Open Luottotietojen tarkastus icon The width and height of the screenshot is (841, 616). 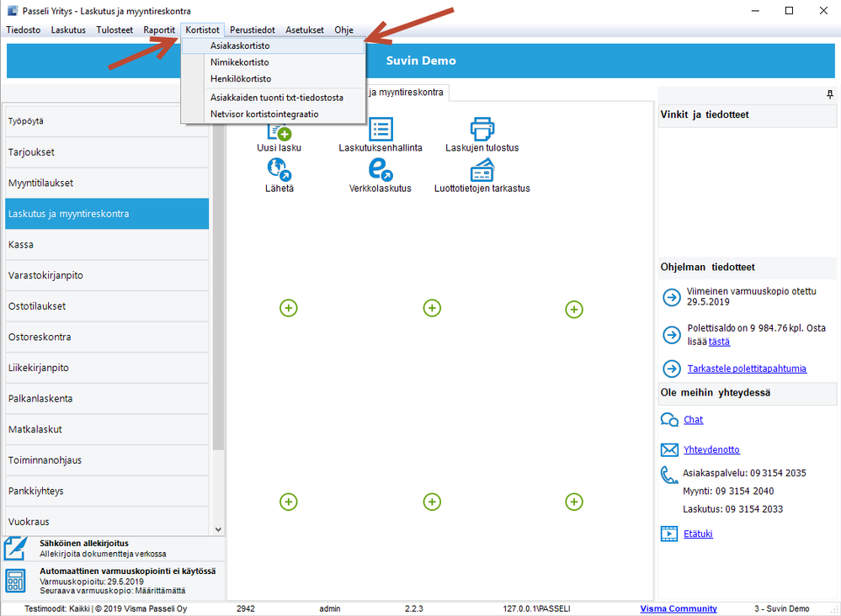tap(482, 171)
